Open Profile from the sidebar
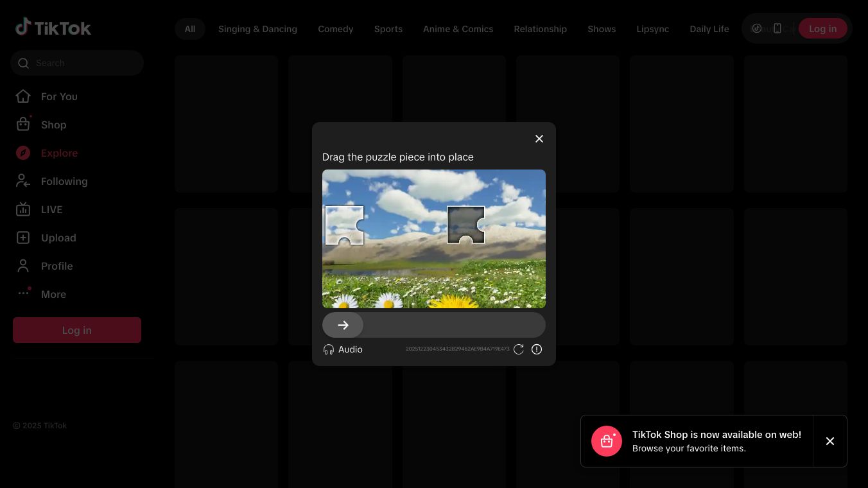Screen dimensions: 868x488 click(56, 266)
